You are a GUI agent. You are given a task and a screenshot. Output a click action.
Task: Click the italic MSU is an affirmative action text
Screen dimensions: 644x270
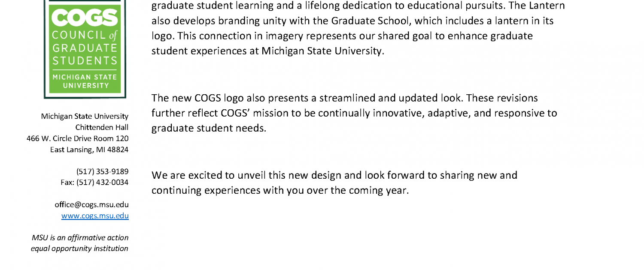(x=80, y=237)
